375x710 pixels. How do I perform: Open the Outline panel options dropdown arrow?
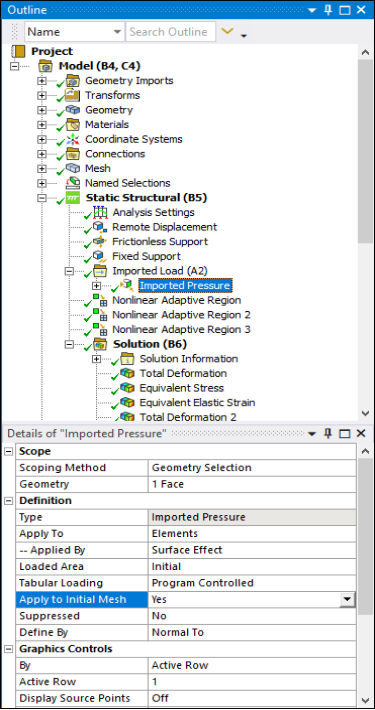tap(312, 10)
